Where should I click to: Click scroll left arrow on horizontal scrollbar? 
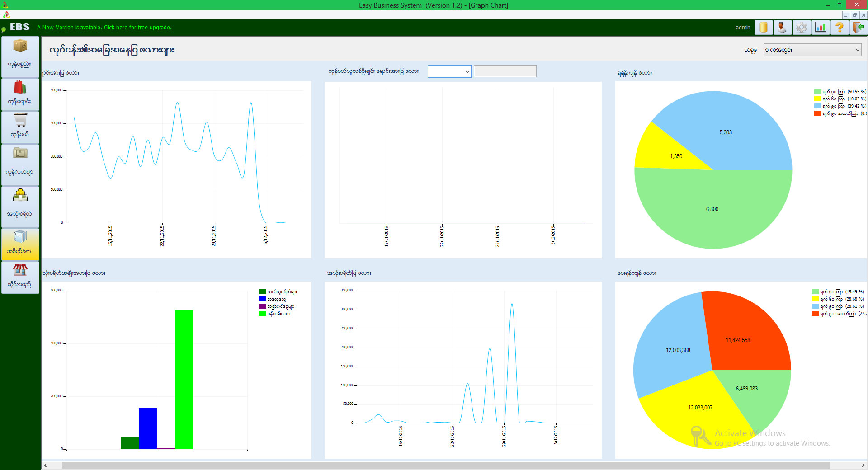tap(45, 465)
